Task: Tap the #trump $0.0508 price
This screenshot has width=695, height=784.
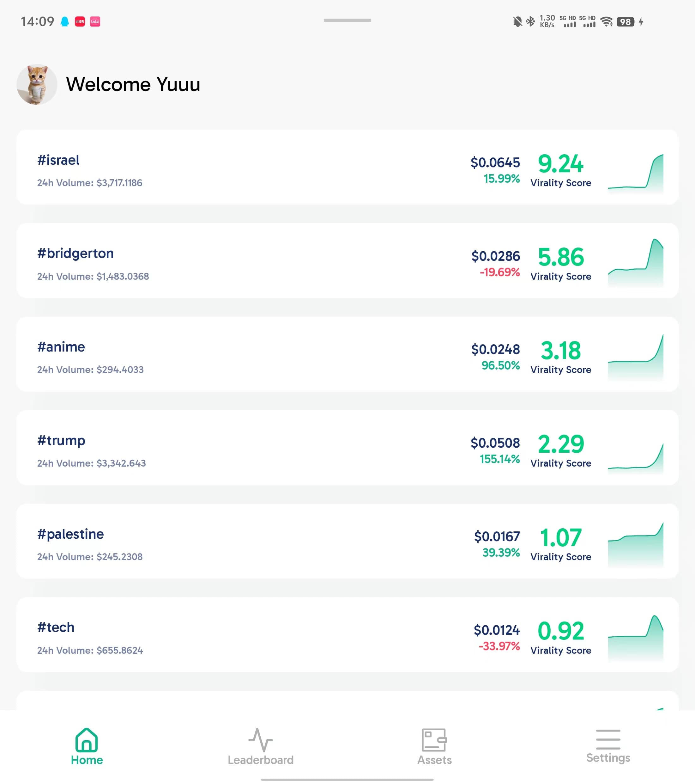Action: pyautogui.click(x=495, y=443)
